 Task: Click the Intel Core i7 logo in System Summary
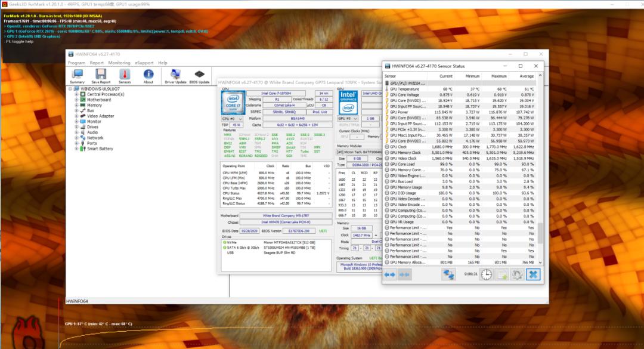pyautogui.click(x=233, y=103)
